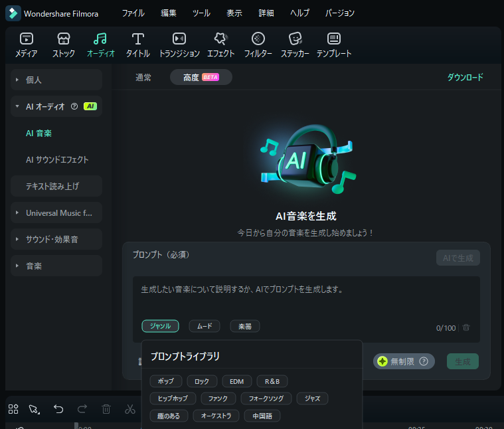This screenshot has width=504, height=429.
Task: Click the prompt text input area
Action: pos(305,298)
